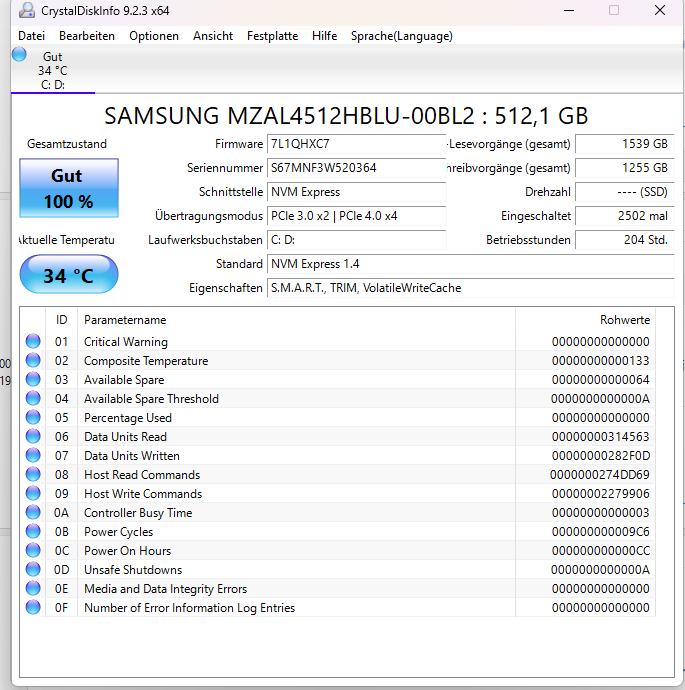This screenshot has width=685, height=690.
Task: Open the Datei menu
Action: pyautogui.click(x=31, y=36)
